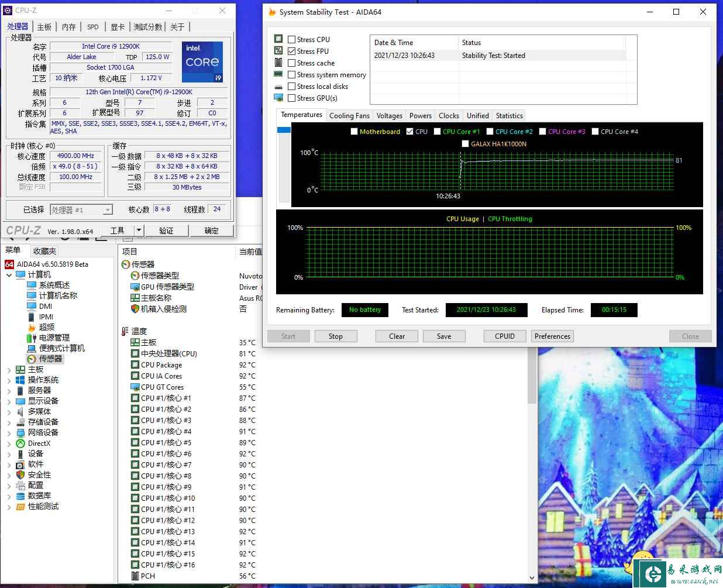Click the 传感器 sensor icon in tree
The image size is (723, 588).
(x=32, y=359)
